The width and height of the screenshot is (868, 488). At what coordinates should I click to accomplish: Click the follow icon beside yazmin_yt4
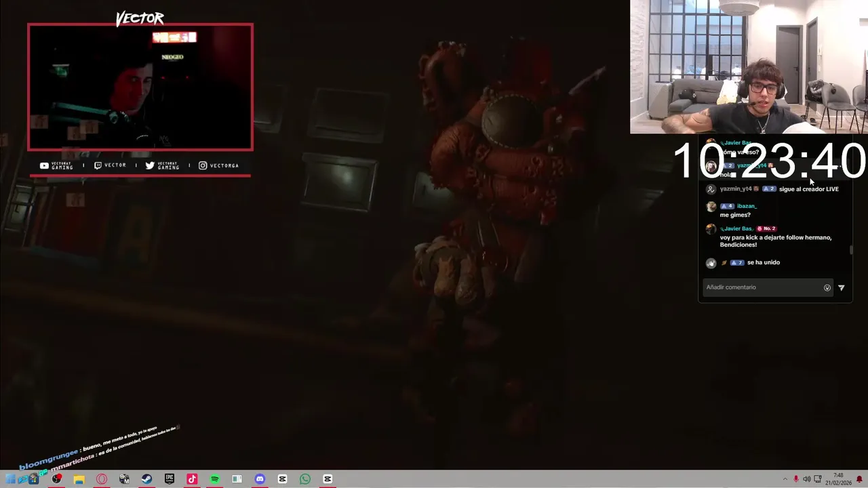711,190
